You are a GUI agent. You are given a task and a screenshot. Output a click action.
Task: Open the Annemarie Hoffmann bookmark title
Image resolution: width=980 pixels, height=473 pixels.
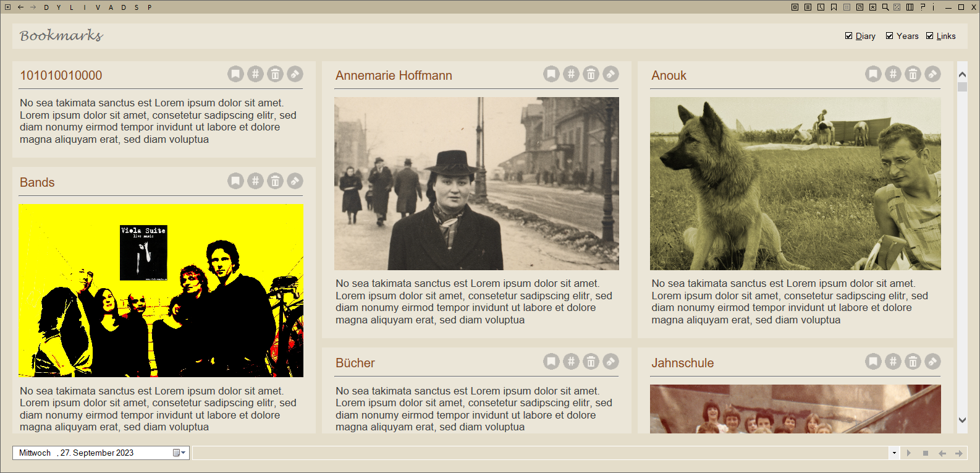[394, 75]
